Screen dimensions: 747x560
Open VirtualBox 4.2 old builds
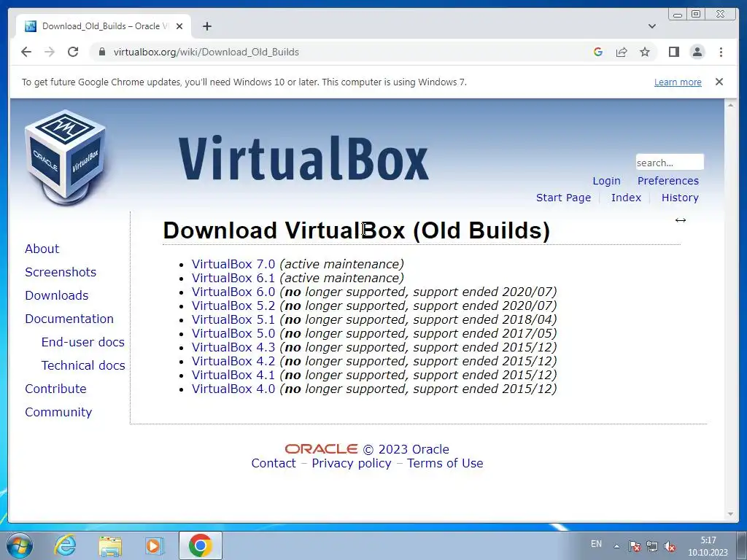(233, 360)
